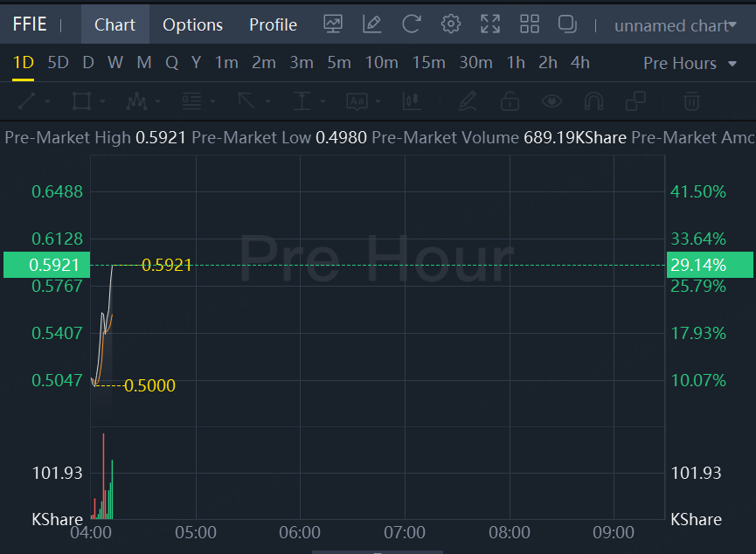Select the 4h interval
Viewport: 756px width, 554px height.
pyautogui.click(x=580, y=63)
